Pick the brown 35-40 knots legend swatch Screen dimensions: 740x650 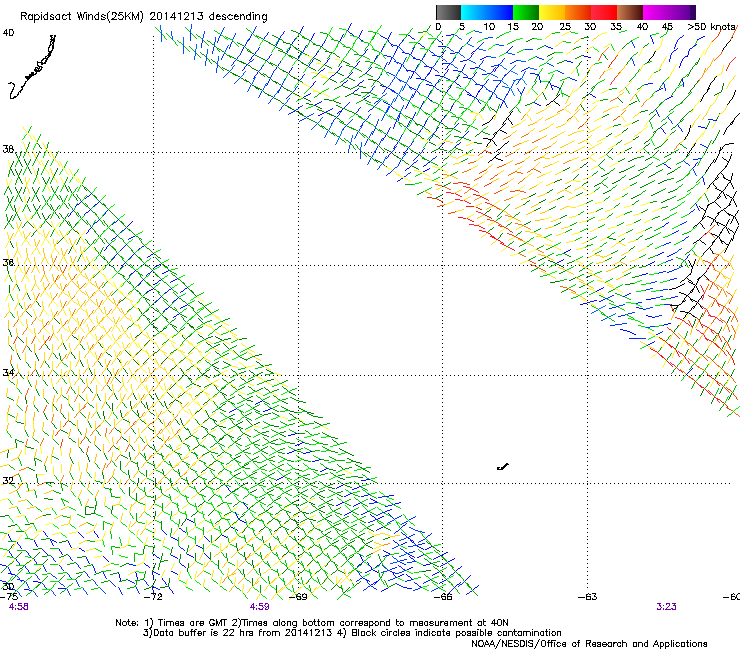click(x=630, y=12)
